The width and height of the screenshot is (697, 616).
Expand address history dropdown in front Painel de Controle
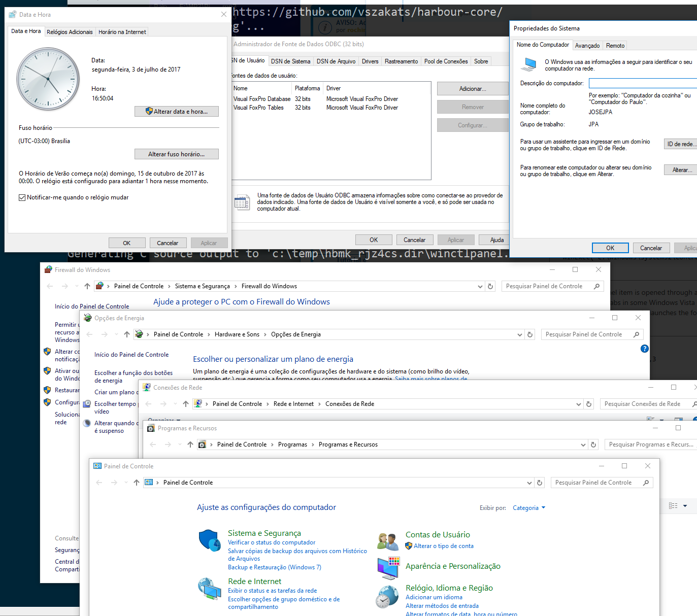(x=529, y=483)
